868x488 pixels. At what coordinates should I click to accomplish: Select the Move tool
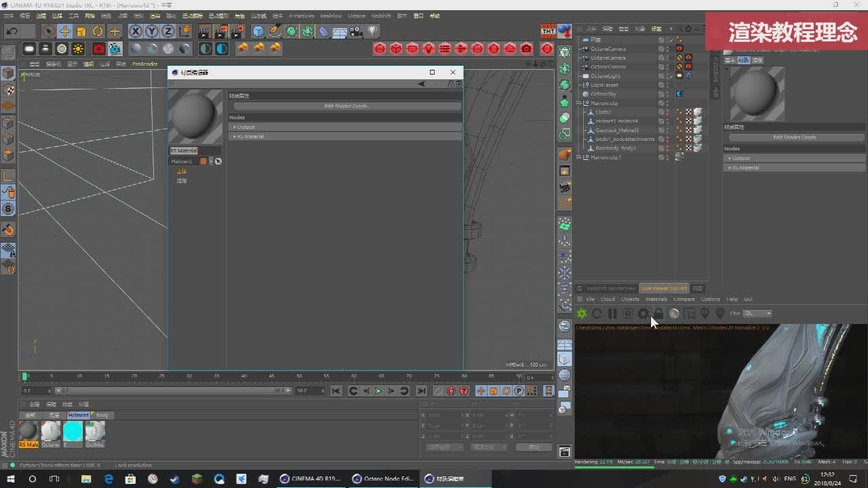65,31
